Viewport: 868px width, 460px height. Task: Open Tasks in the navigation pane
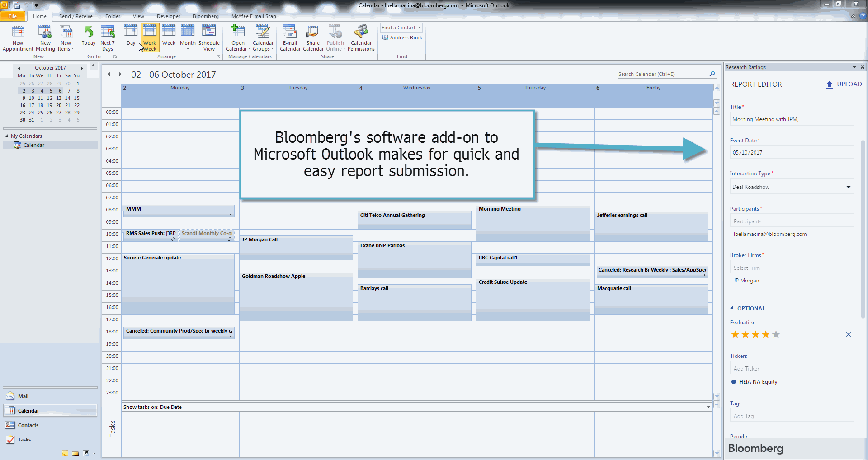[x=50, y=440]
